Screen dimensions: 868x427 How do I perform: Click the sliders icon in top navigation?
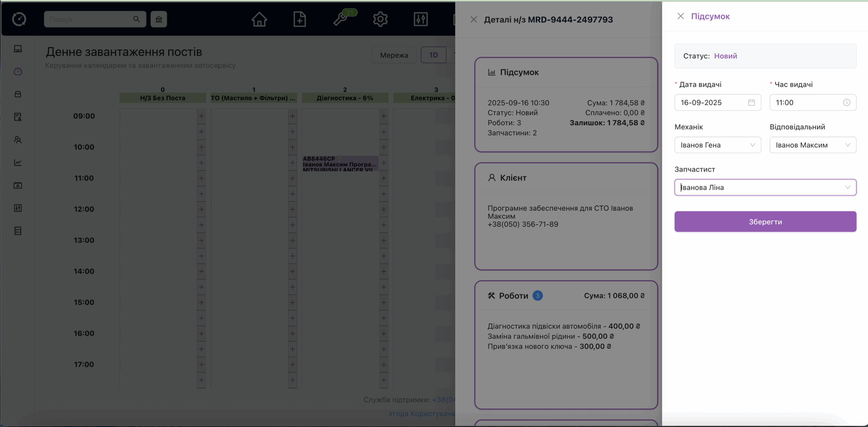(420, 19)
